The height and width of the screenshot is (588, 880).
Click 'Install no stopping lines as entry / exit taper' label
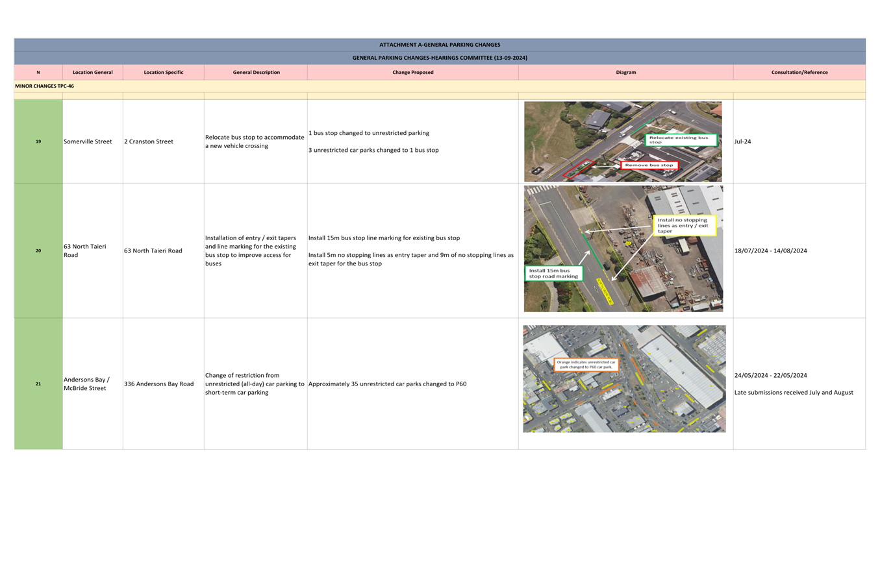[x=685, y=225]
